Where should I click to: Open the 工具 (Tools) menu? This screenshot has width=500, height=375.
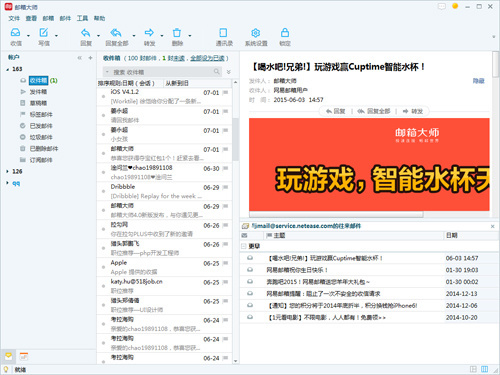[x=82, y=18]
